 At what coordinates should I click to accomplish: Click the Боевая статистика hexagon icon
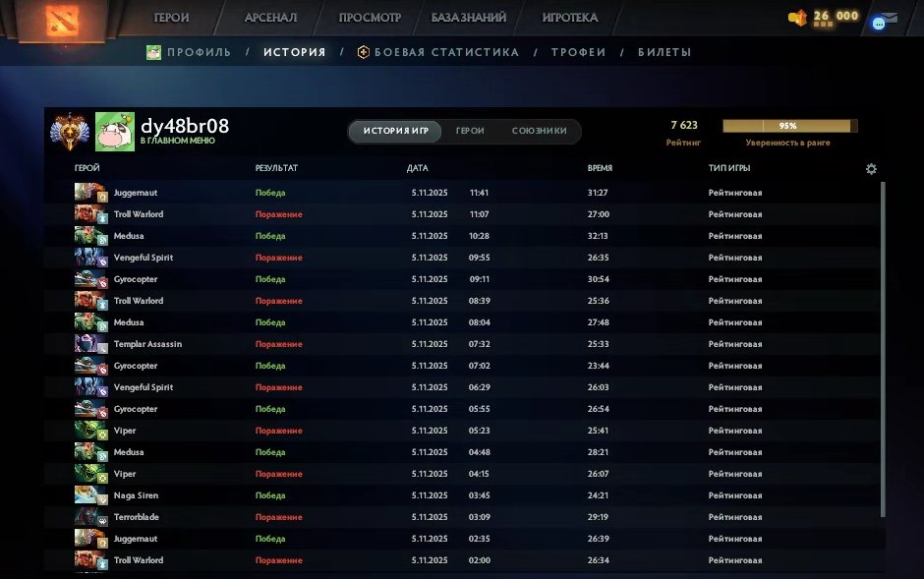pos(363,52)
